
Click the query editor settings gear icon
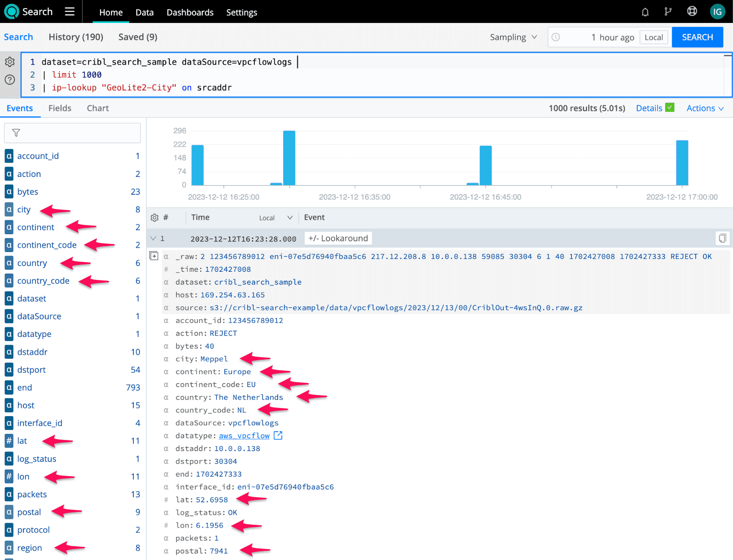click(10, 62)
